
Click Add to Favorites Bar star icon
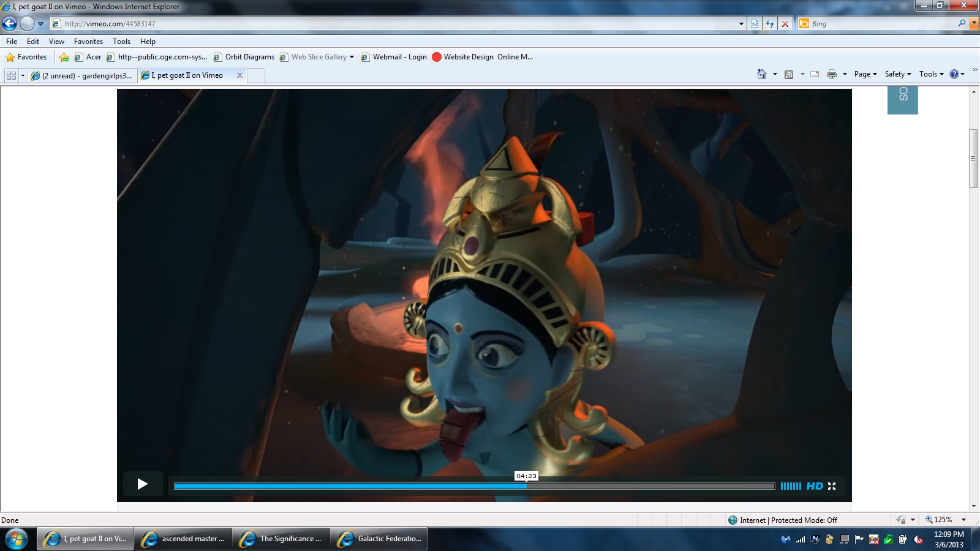pyautogui.click(x=64, y=57)
